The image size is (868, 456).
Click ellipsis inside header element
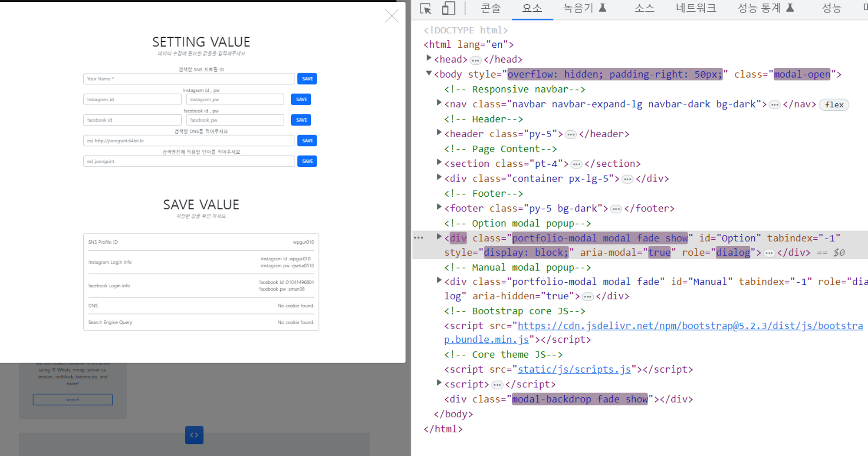pyautogui.click(x=571, y=135)
